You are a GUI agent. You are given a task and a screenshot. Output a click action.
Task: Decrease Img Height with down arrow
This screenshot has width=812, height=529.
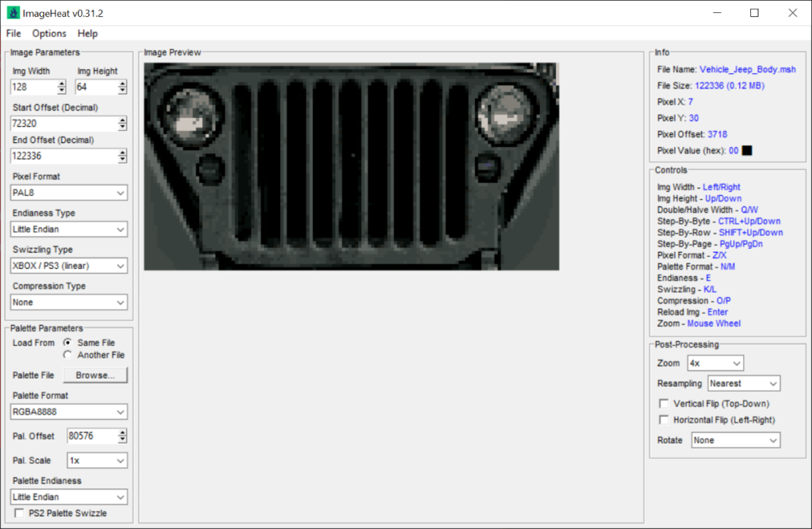(x=123, y=91)
